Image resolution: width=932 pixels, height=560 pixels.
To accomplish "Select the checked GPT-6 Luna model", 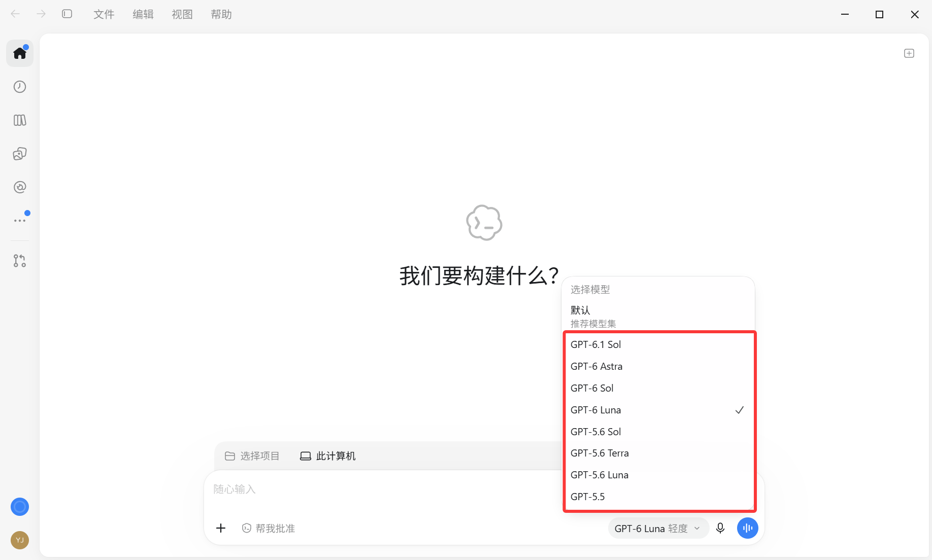I will coord(659,410).
